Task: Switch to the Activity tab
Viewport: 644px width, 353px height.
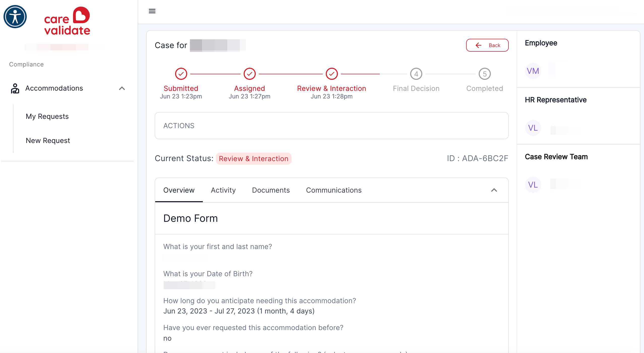Action: 223,190
